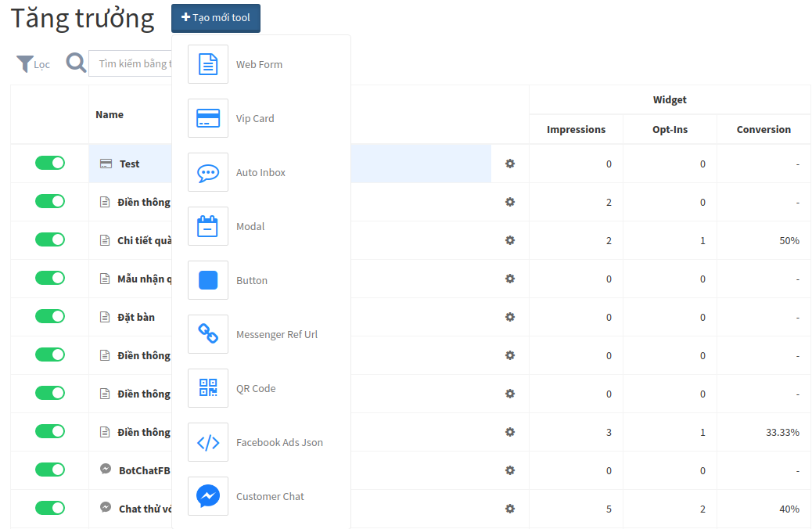Image resolution: width=812 pixels, height=529 pixels.
Task: Click the Lọc filter label
Action: pos(42,65)
